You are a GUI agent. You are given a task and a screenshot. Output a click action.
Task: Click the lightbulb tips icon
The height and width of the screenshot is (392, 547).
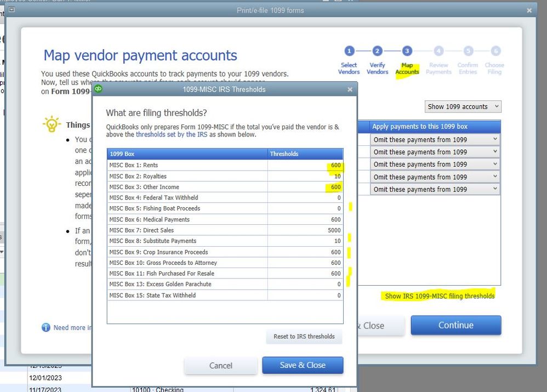point(52,124)
